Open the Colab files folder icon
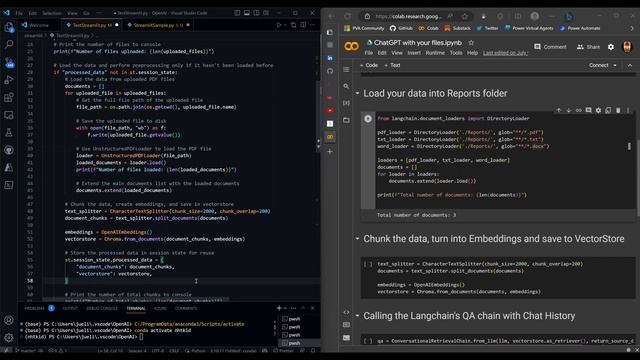640x360 pixels. pyautogui.click(x=346, y=120)
